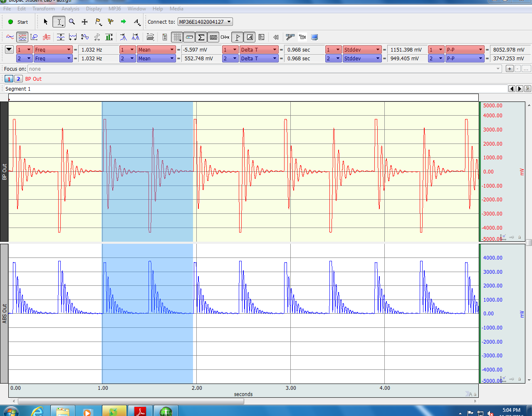Screen dimensions: 532x416
Task: Toggle the measurement bar visibility button
Action: 189,37
